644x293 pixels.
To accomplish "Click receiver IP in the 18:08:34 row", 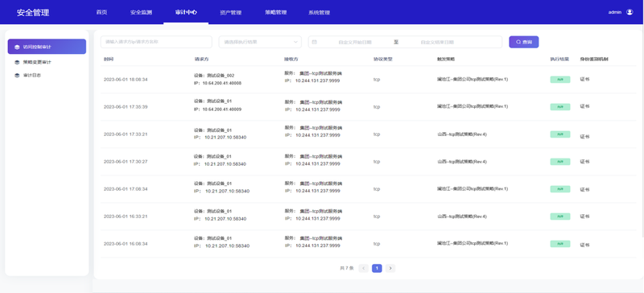I will point(317,80).
